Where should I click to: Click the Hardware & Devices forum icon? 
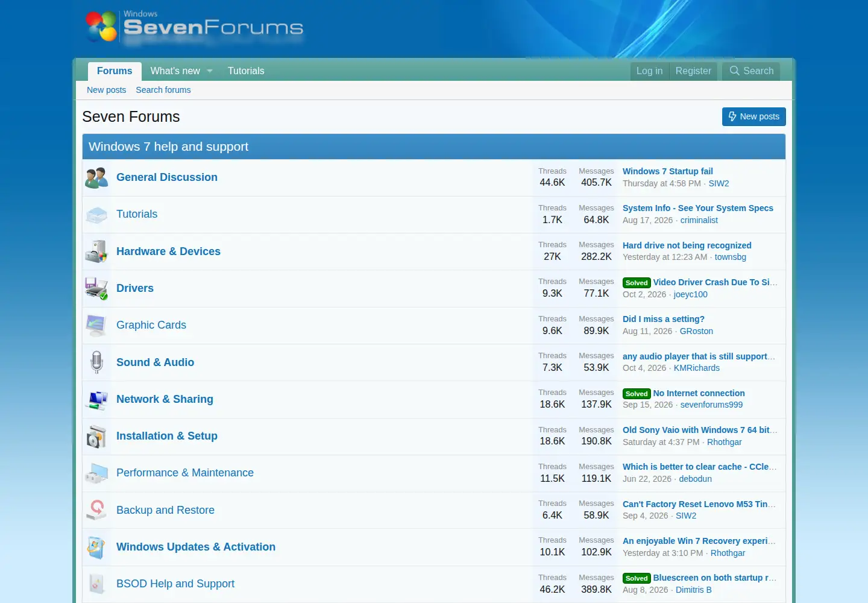(96, 251)
